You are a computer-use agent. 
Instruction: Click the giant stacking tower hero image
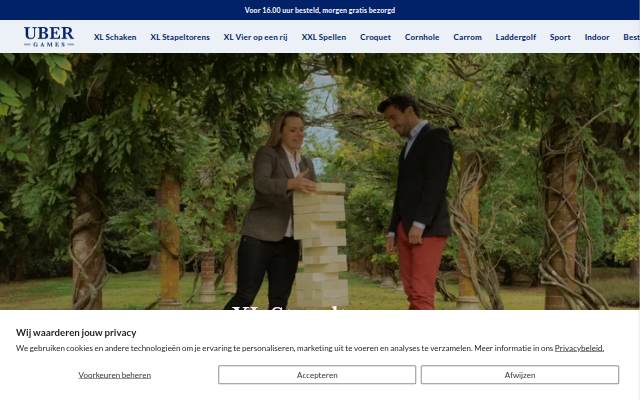[320, 181]
